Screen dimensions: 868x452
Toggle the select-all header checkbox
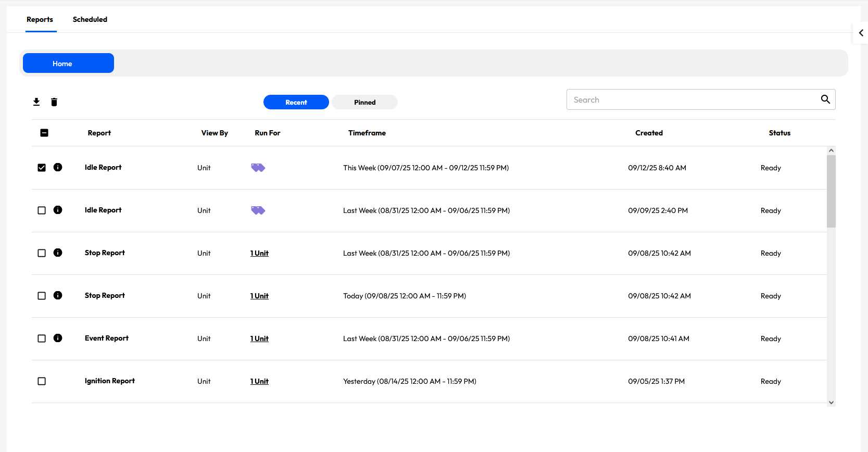(x=44, y=133)
